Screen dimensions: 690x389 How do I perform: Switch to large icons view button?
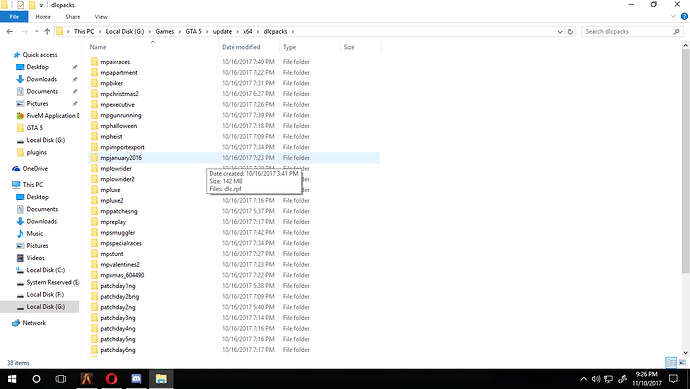point(682,363)
